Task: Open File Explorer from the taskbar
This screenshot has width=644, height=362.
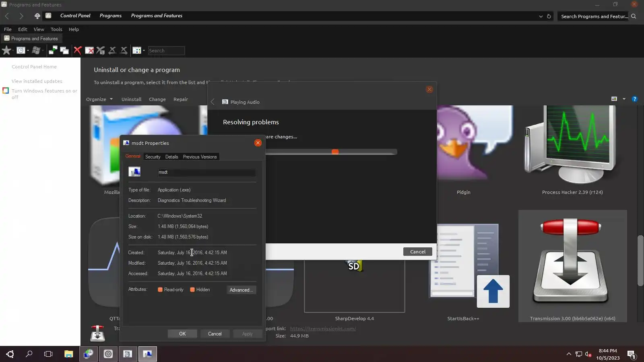Action: (x=68, y=354)
